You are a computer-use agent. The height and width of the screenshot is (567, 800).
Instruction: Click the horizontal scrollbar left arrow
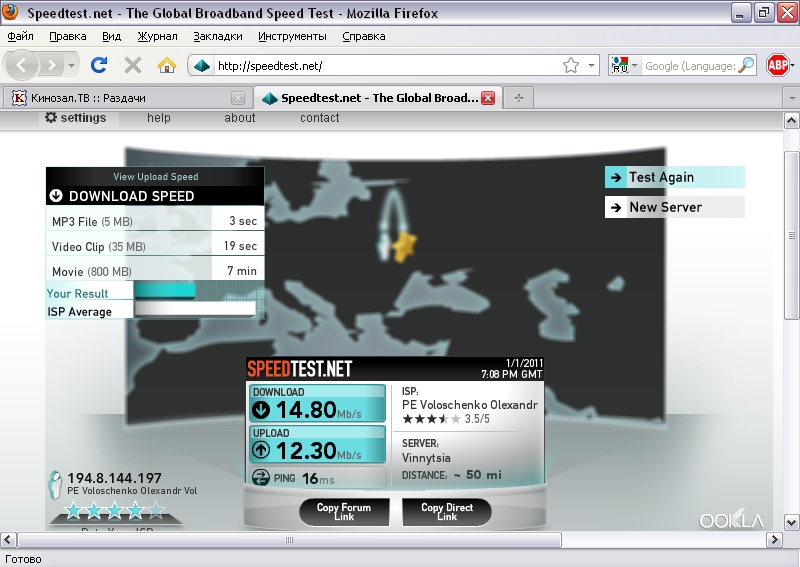tap(8, 539)
